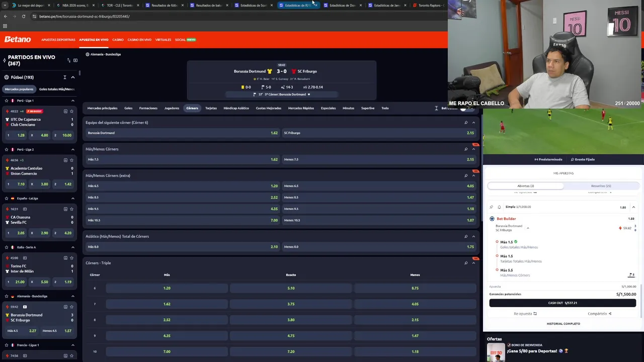Click the Alemania - Bundesliga globe icon

point(88,54)
